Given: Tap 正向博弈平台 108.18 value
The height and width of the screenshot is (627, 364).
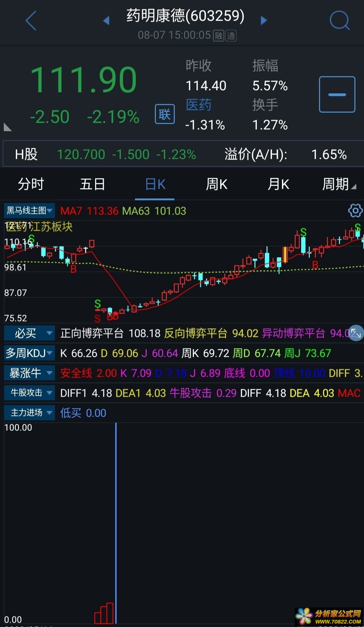Looking at the screenshot, I should click(110, 333).
